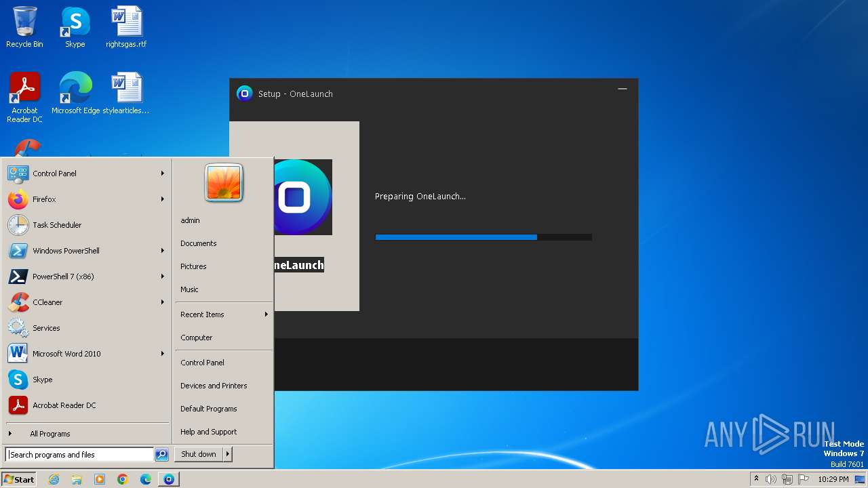Screen dimensions: 868x488
Task: Open Computer from Start menu
Action: click(197, 338)
